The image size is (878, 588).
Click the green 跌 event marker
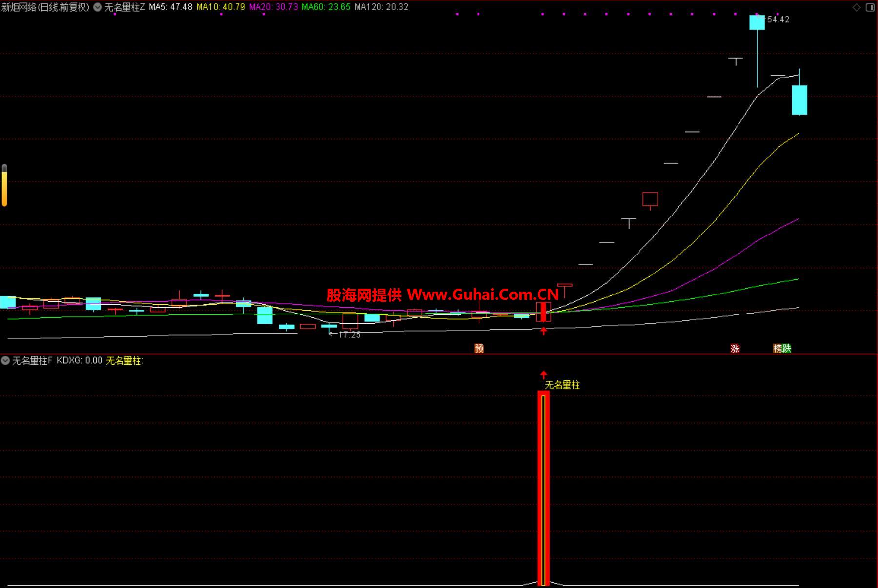pos(786,348)
